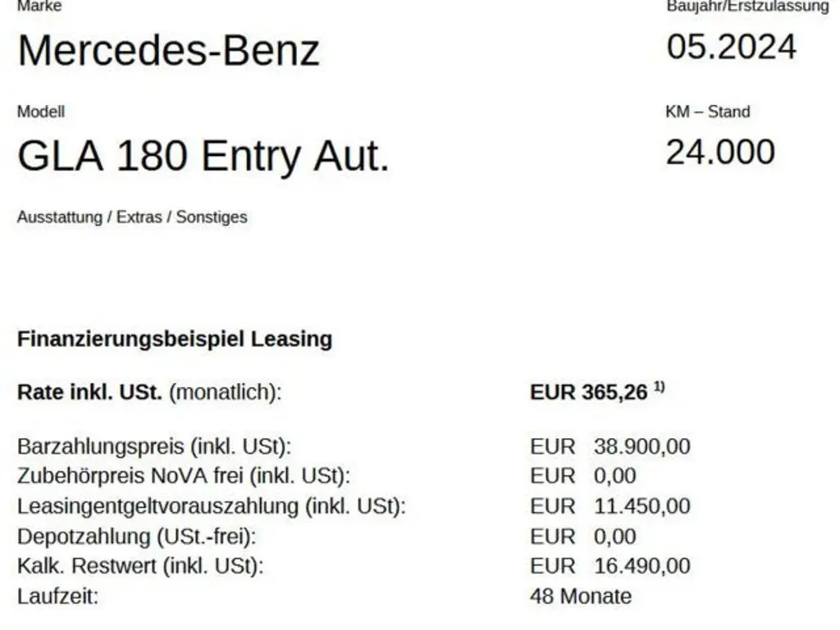Click the Depotzahlung (USt.-frei) label
The width and height of the screenshot is (840, 630).
pos(137,536)
